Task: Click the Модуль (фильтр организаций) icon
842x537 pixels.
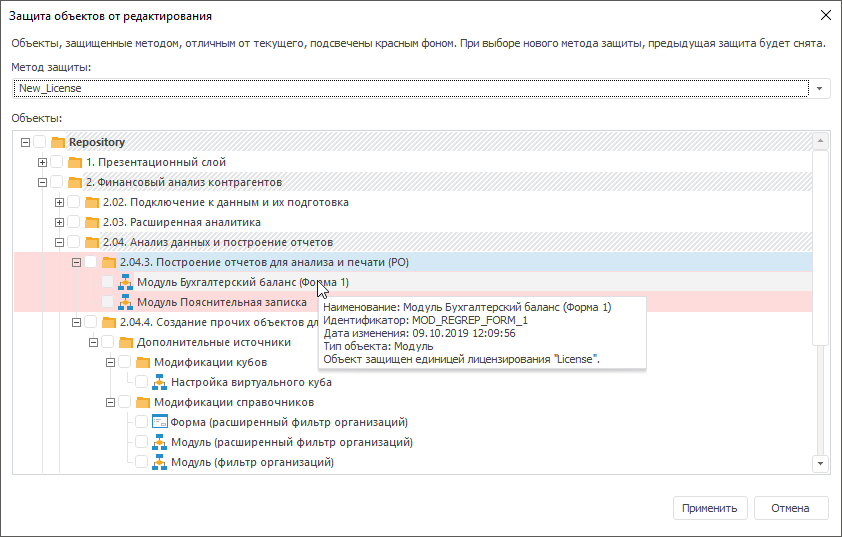Action: pyautogui.click(x=159, y=462)
